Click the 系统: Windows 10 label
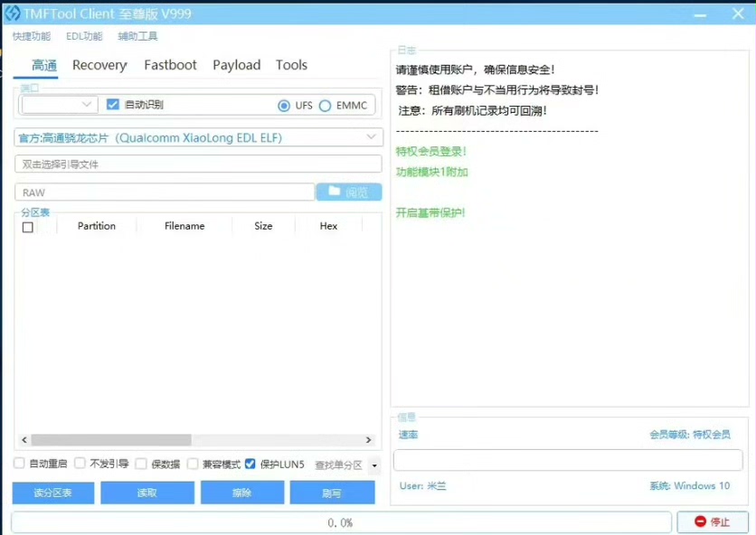 pos(689,486)
